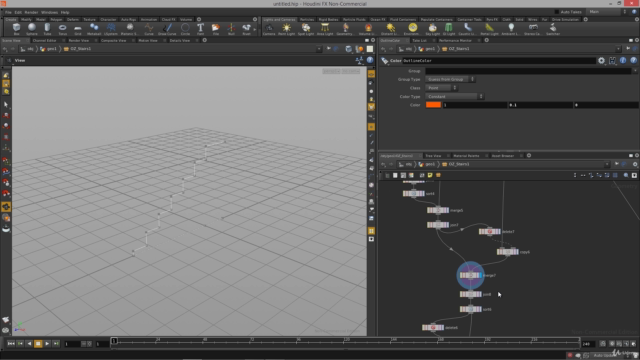Image resolution: width=640 pixels, height=360 pixels.
Task: Toggle display flag on merge7 node
Action: coord(480,275)
